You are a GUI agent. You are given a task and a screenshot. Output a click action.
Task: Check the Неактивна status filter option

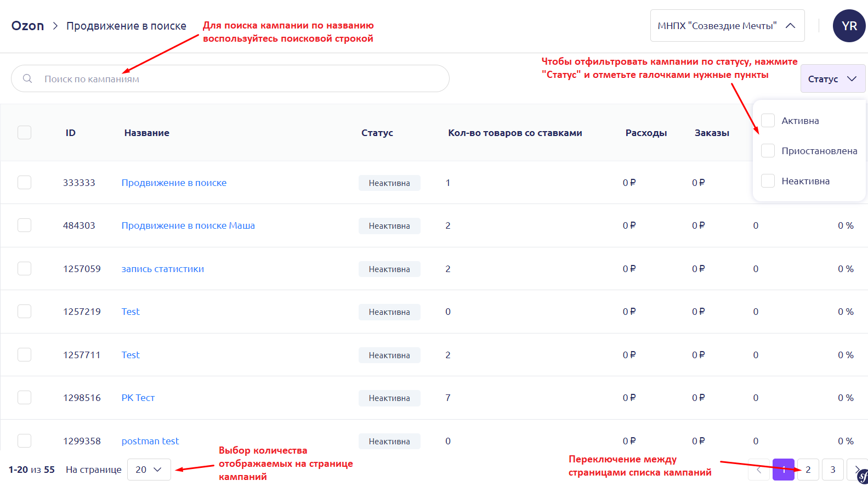768,181
